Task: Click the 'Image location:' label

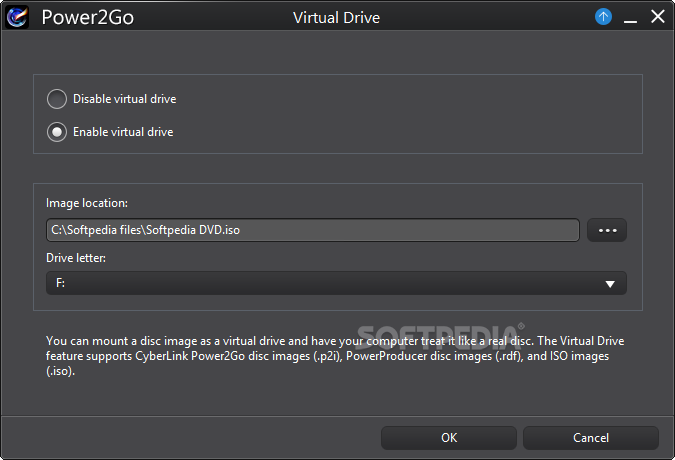Action: click(87, 203)
